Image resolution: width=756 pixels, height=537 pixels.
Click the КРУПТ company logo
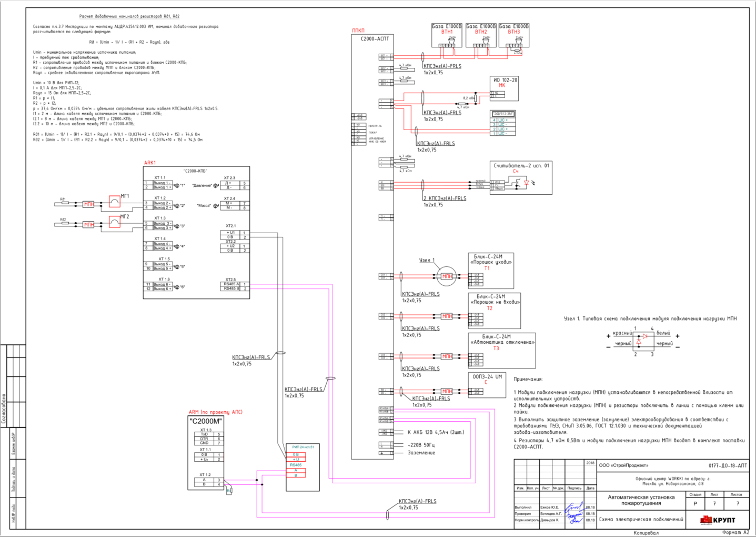pyautogui.click(x=718, y=520)
